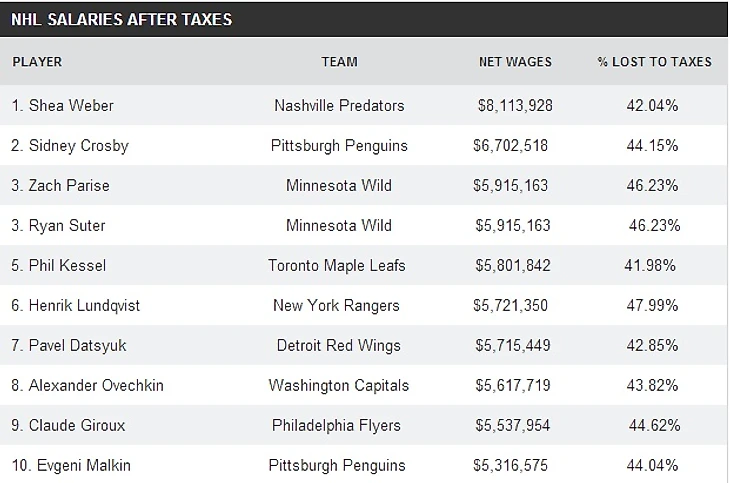This screenshot has height=483, width=730.
Task: Click the Nashville Predators team name
Action: pyautogui.click(x=339, y=105)
